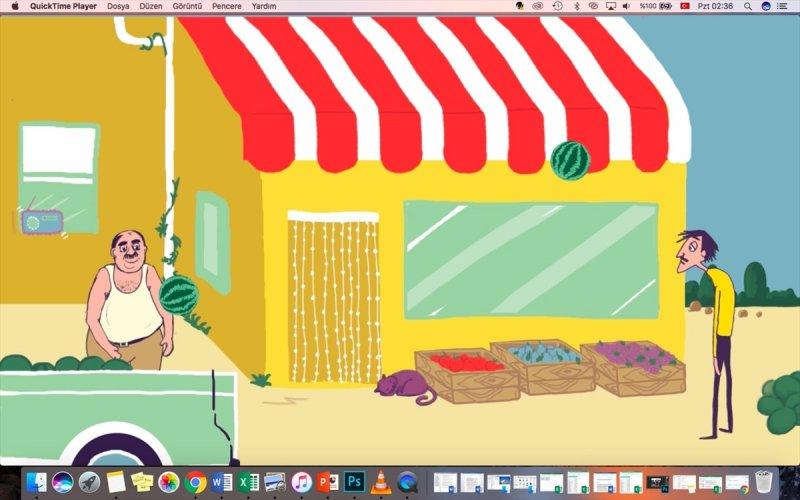The height and width of the screenshot is (500, 800).
Task: Open Microsoft Excel from the dock
Action: pyautogui.click(x=249, y=482)
